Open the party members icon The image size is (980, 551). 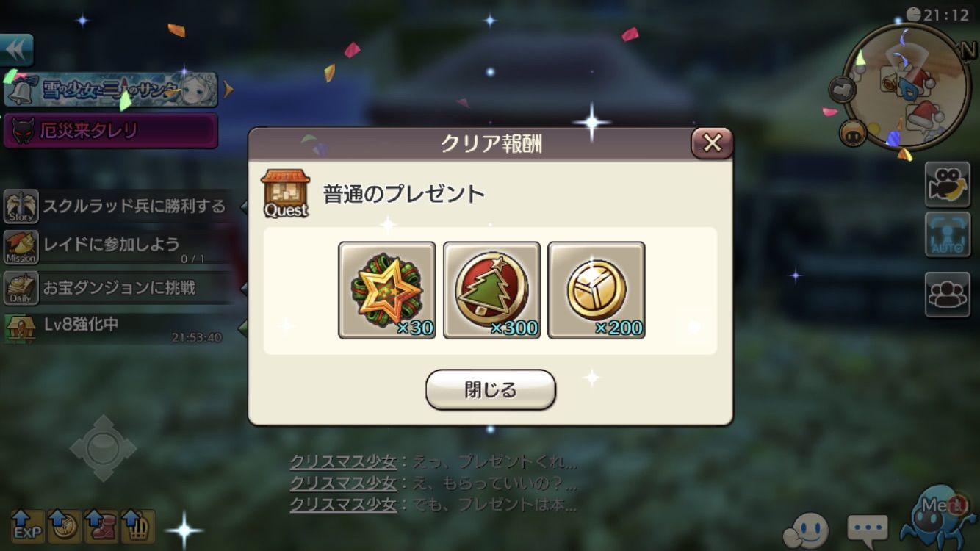947,294
